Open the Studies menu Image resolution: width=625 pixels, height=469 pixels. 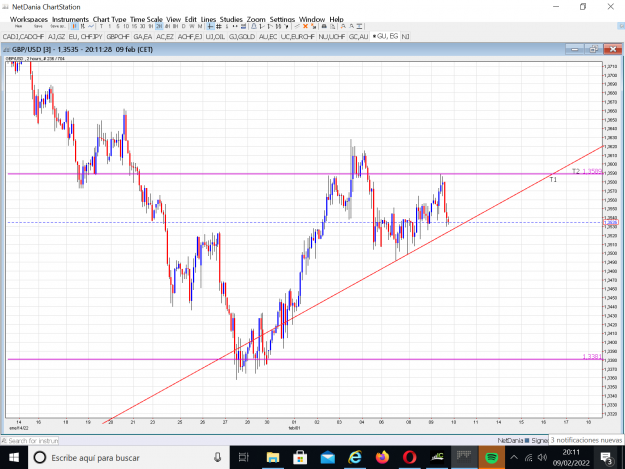click(x=231, y=19)
